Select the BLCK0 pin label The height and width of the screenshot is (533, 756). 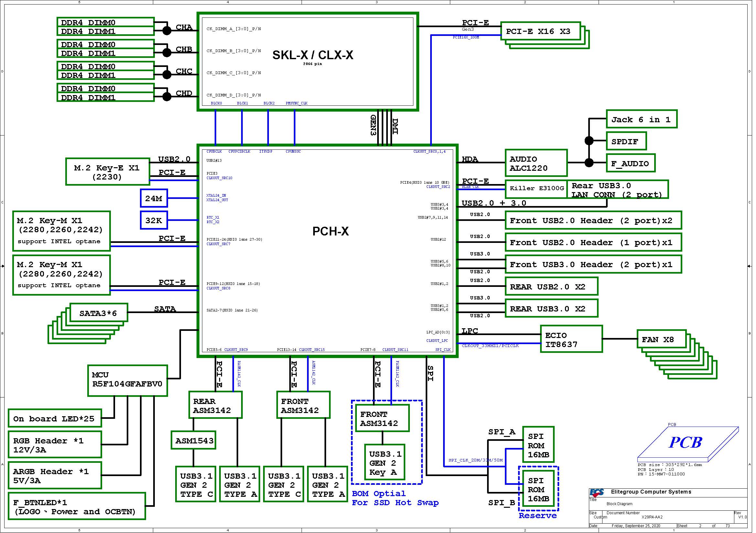[216, 103]
